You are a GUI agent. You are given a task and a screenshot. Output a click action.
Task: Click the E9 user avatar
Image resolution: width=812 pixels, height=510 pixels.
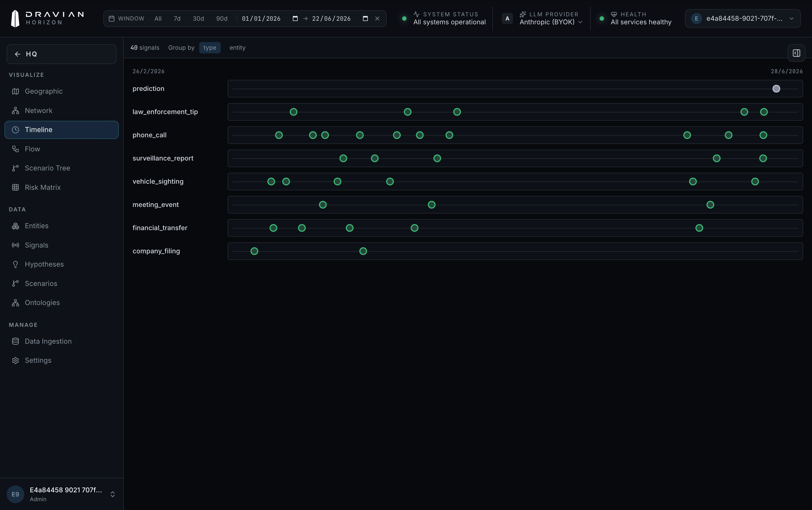(15, 494)
